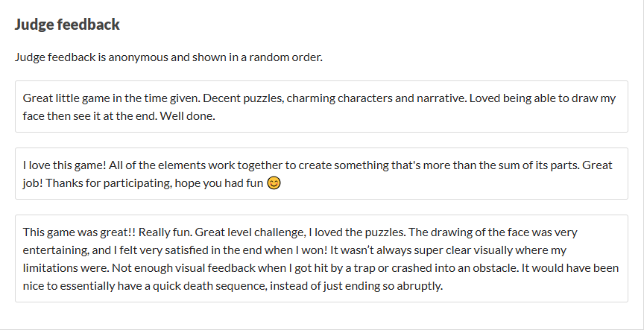Click 'quick death sequence' in the last comment

pyautogui.click(x=210, y=285)
